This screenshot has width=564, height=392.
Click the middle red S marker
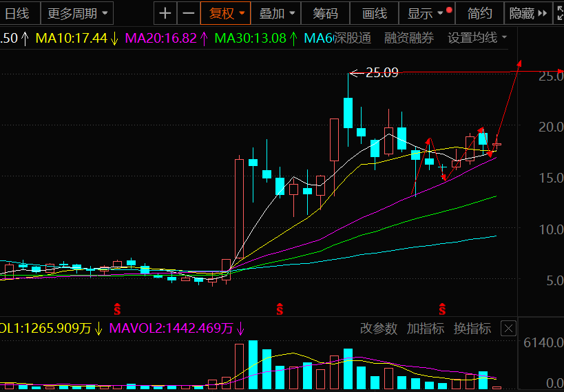click(280, 309)
